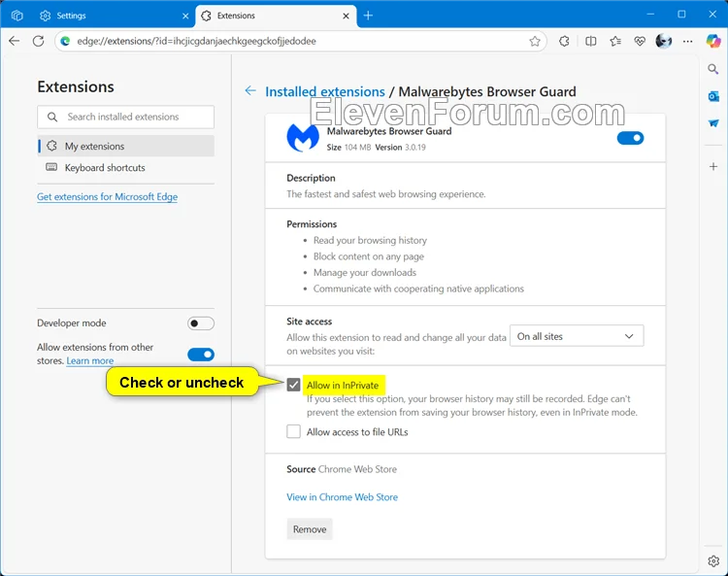Click 'Block content on any page' text
This screenshot has width=728, height=576.
[x=369, y=256]
